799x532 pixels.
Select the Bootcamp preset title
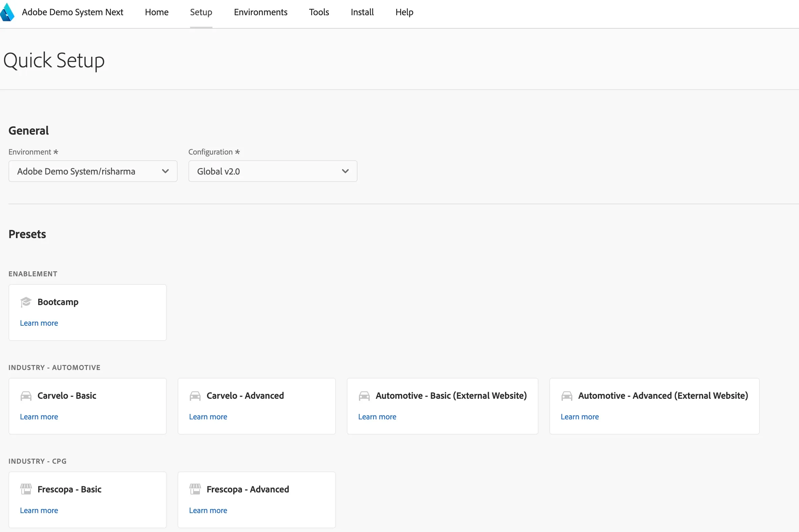58,302
